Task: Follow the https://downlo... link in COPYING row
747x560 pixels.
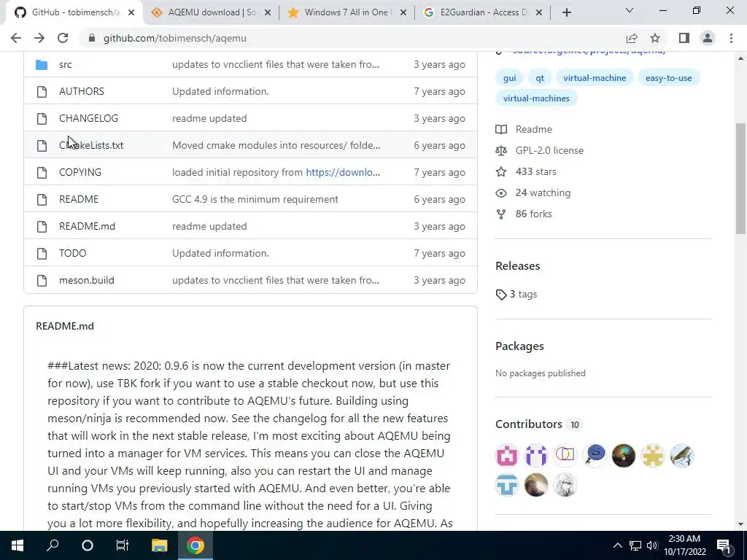Action: (343, 172)
